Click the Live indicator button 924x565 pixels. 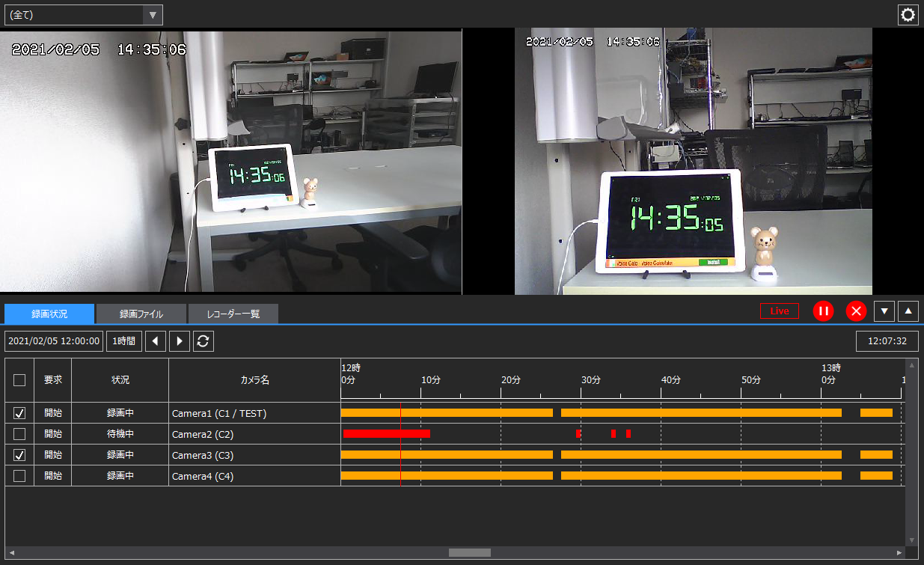click(778, 311)
